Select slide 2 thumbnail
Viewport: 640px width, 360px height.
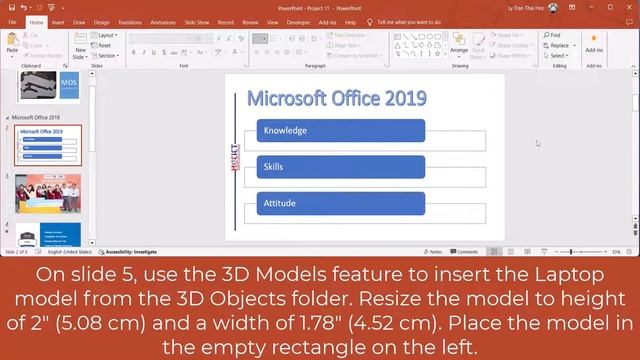pyautogui.click(x=48, y=145)
